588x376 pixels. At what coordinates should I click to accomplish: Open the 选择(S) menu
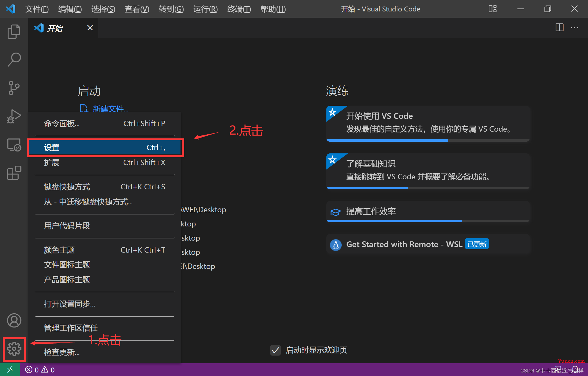pos(103,9)
